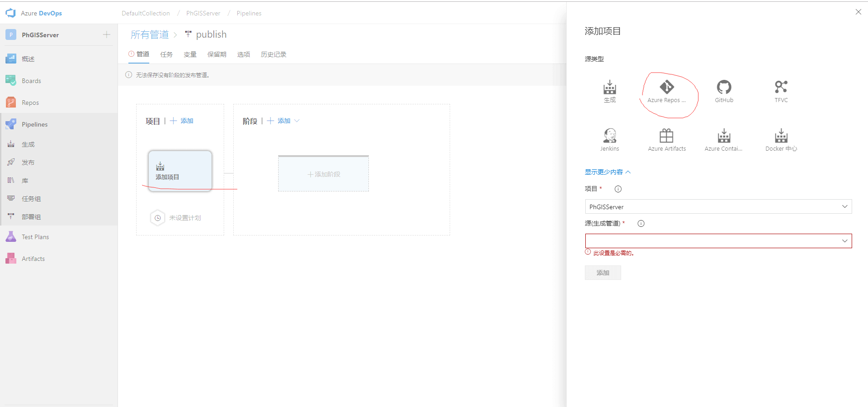Switch to the 历史记录 tab

coord(273,54)
